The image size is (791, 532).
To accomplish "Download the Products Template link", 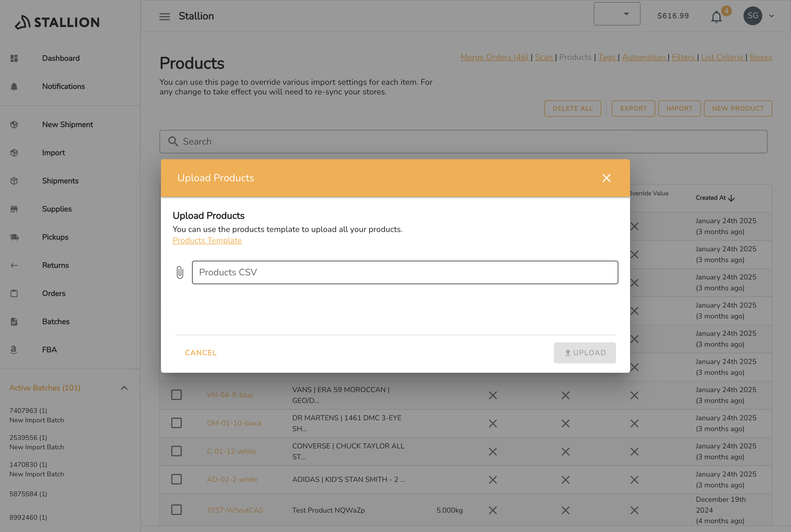I will [207, 240].
